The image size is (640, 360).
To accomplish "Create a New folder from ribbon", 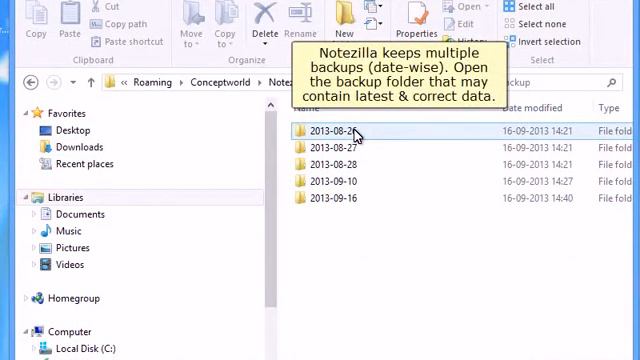I will [344, 20].
